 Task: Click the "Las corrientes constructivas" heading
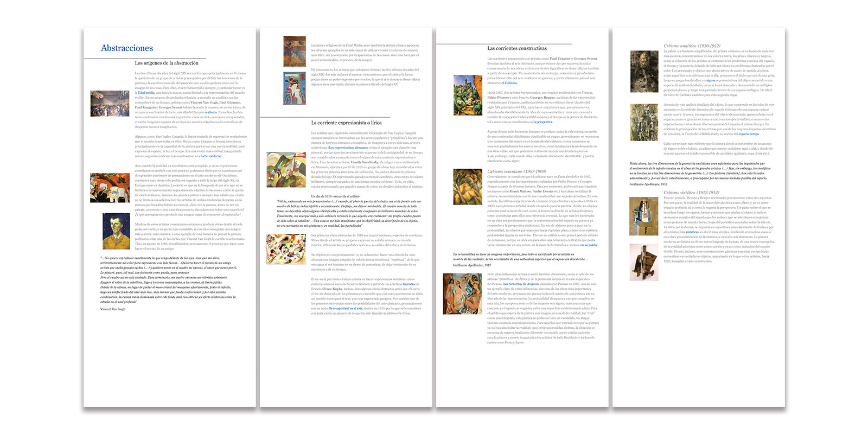(x=517, y=48)
